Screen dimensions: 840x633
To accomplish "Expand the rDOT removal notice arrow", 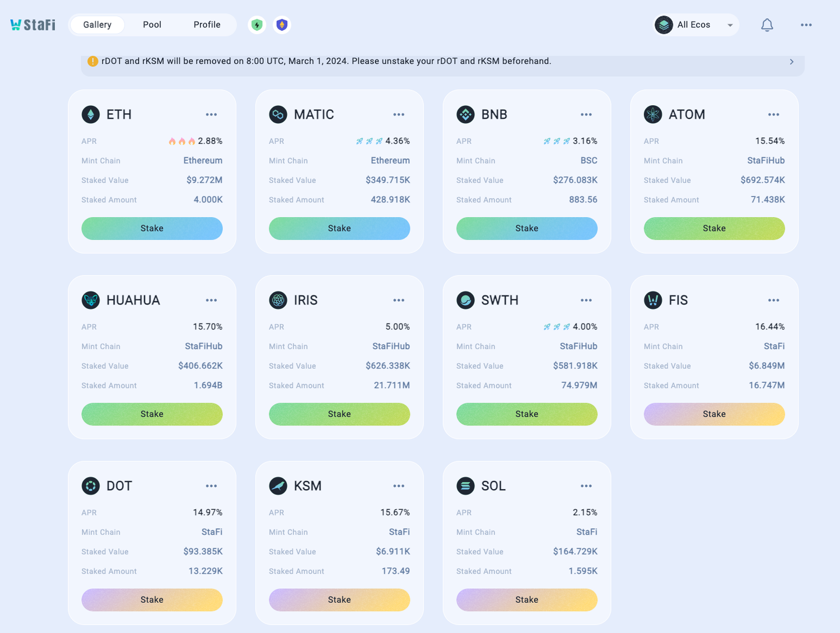I will pos(791,62).
